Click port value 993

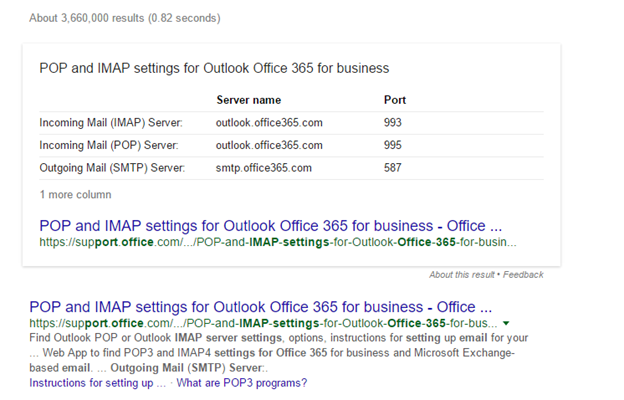pos(392,123)
